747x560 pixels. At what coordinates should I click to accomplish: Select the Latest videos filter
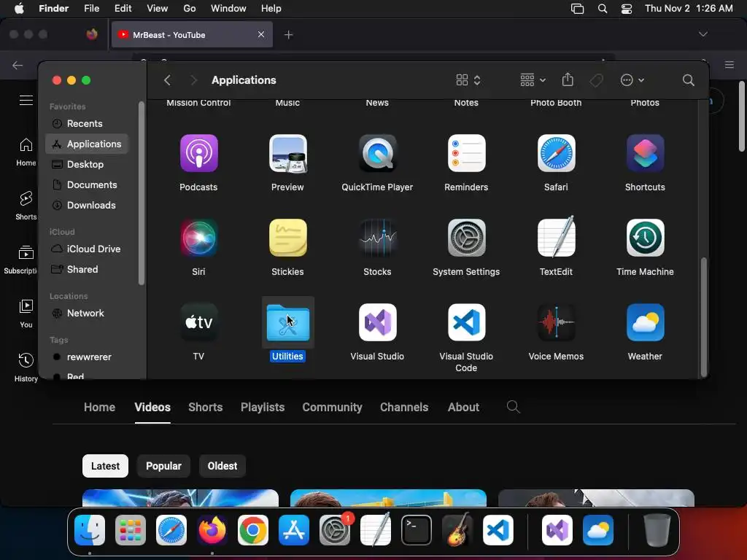pyautogui.click(x=105, y=466)
